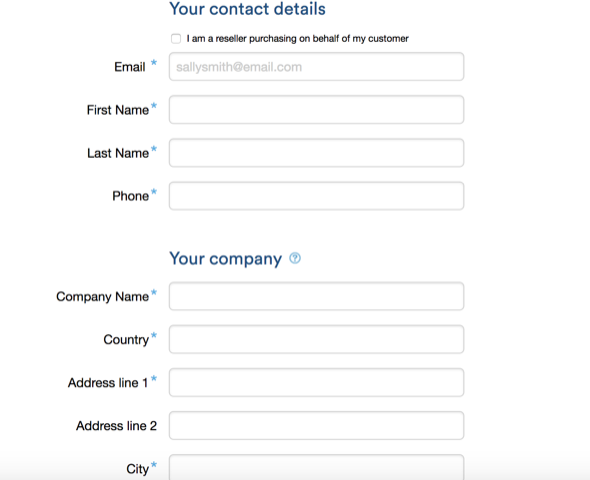
Task: Select the Last Name text box
Action: (316, 153)
